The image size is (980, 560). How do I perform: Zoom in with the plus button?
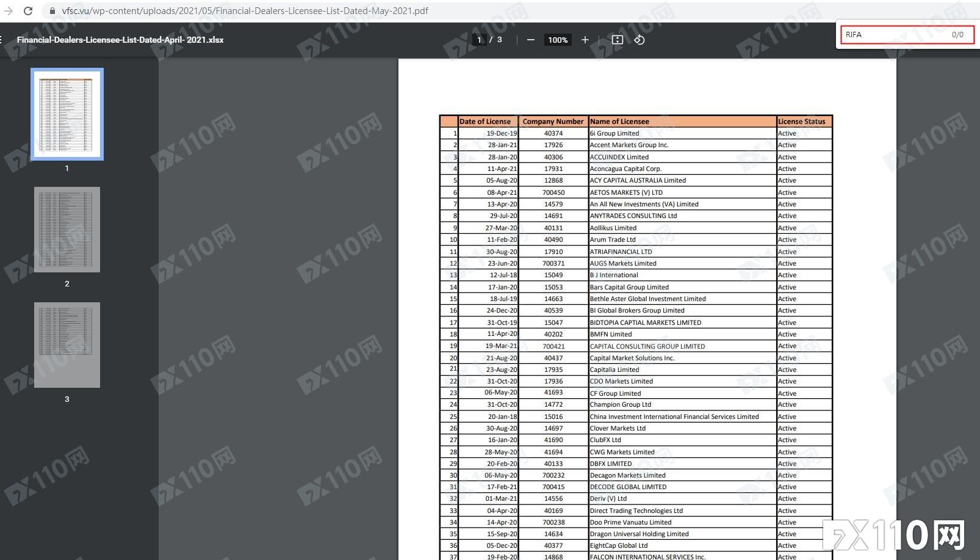click(x=585, y=40)
